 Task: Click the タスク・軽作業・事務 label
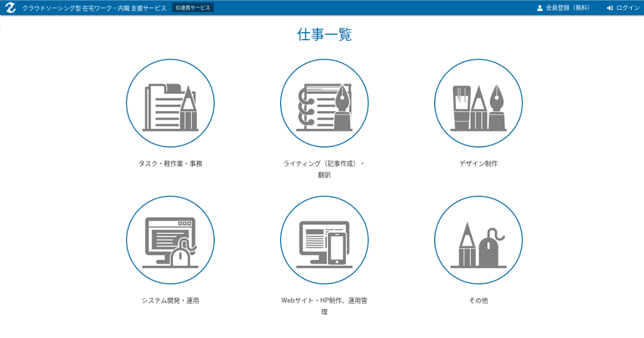pos(170,164)
